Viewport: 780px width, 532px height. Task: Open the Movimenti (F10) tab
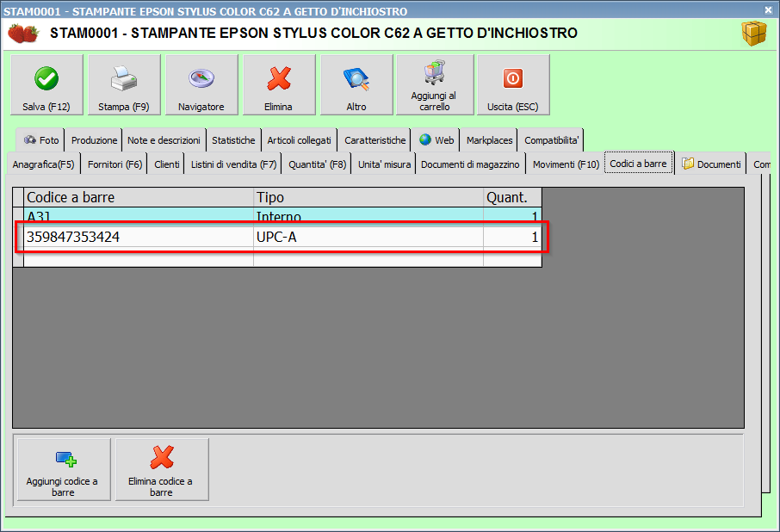(566, 164)
